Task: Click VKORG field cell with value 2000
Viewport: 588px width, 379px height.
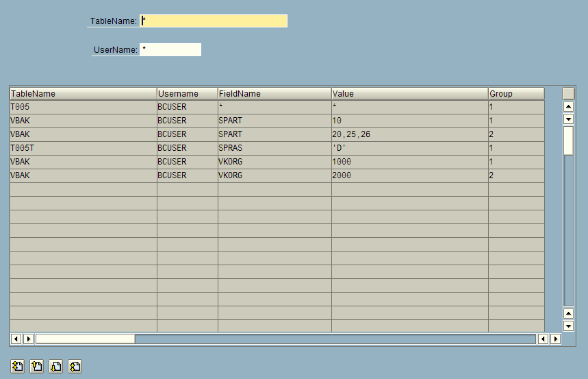Action: click(x=275, y=175)
